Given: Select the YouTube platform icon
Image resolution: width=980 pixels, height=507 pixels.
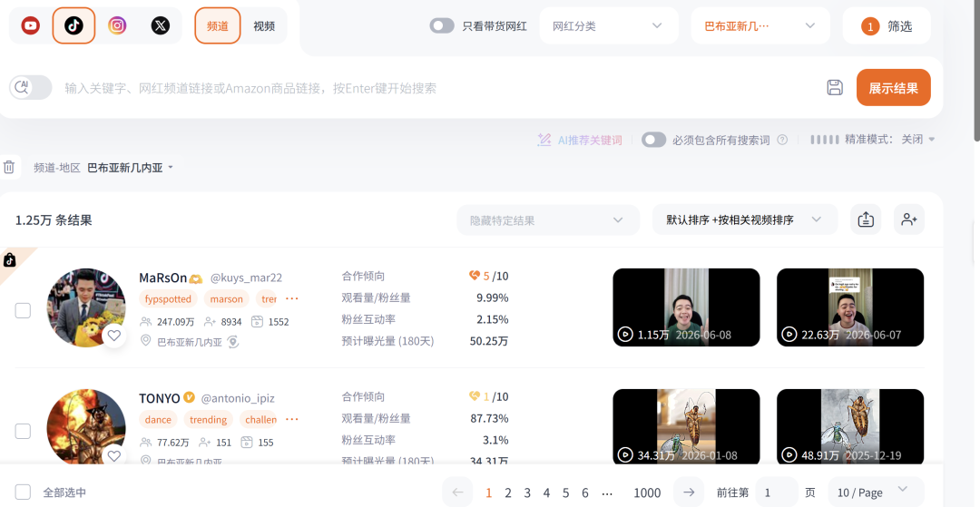Looking at the screenshot, I should click(31, 25).
